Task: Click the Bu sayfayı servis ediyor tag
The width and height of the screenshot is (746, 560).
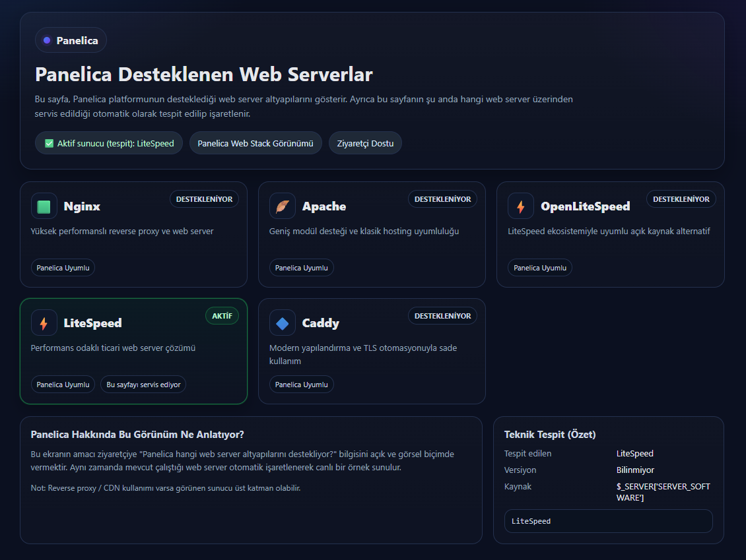Action: 143,385
